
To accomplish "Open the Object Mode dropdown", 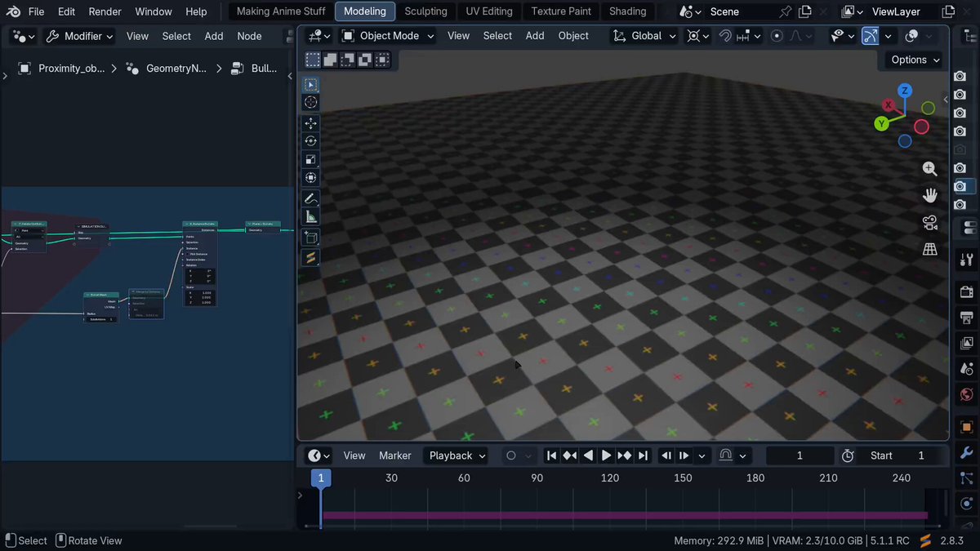I will pyautogui.click(x=387, y=36).
